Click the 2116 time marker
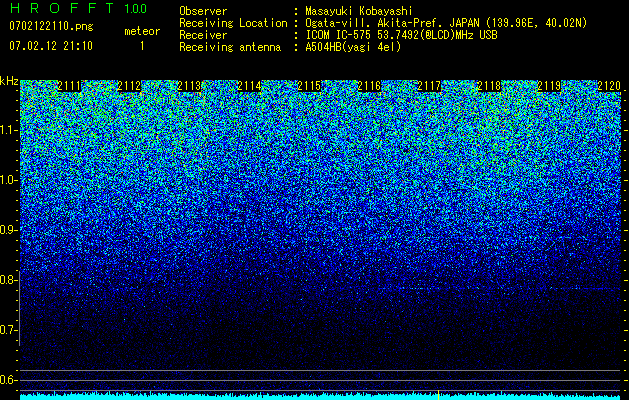The image size is (629, 400). click(x=369, y=86)
